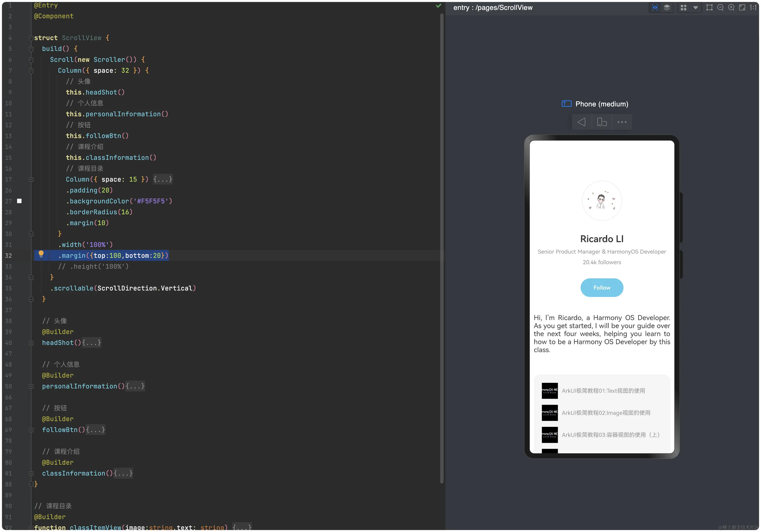Open the device profile dropdown arrow
Image resolution: width=761 pixels, height=532 pixels.
(695, 8)
